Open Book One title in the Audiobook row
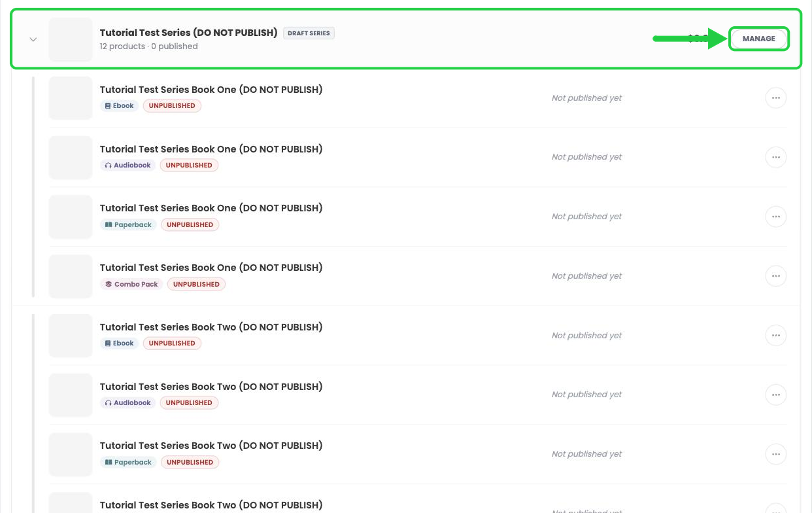 pyautogui.click(x=211, y=149)
